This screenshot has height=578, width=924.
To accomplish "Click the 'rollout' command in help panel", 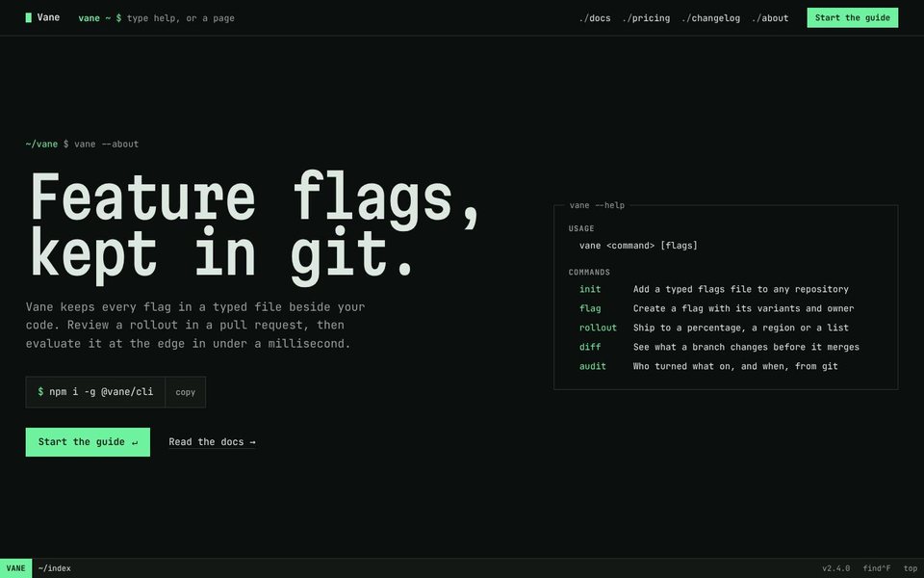I will tap(598, 328).
